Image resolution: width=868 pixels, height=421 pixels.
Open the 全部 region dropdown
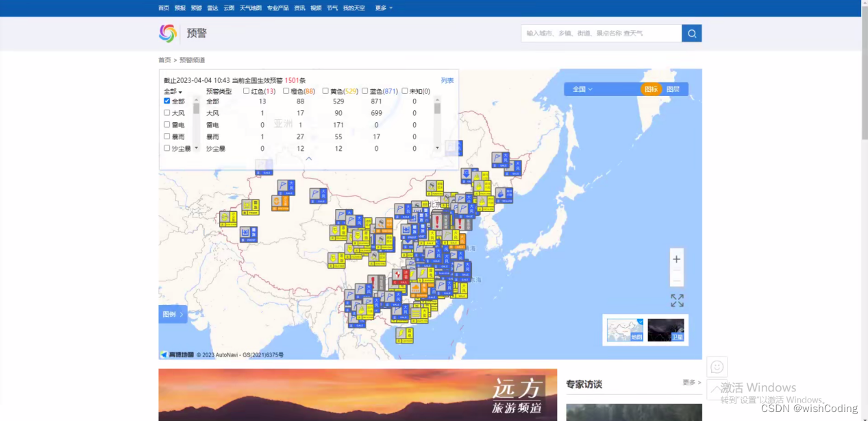coord(173,91)
